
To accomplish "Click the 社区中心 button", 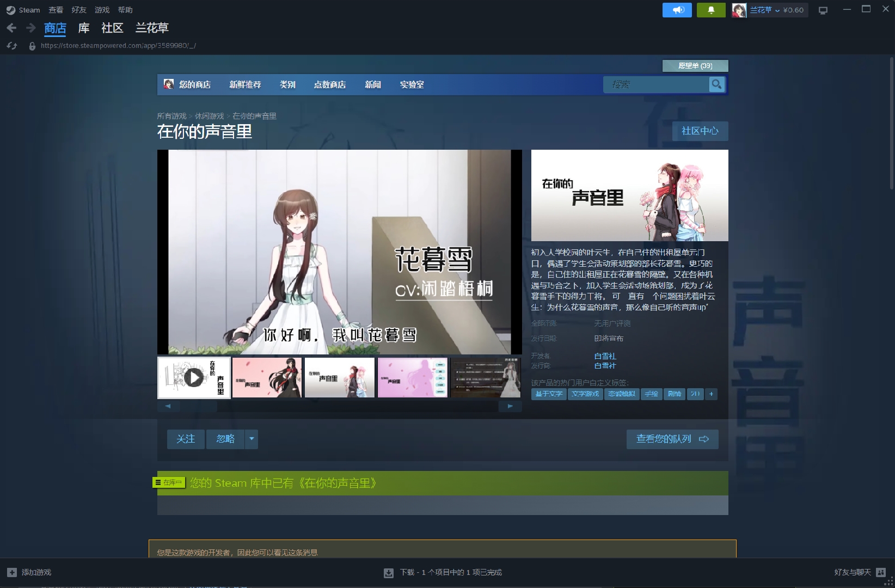I will pos(700,131).
